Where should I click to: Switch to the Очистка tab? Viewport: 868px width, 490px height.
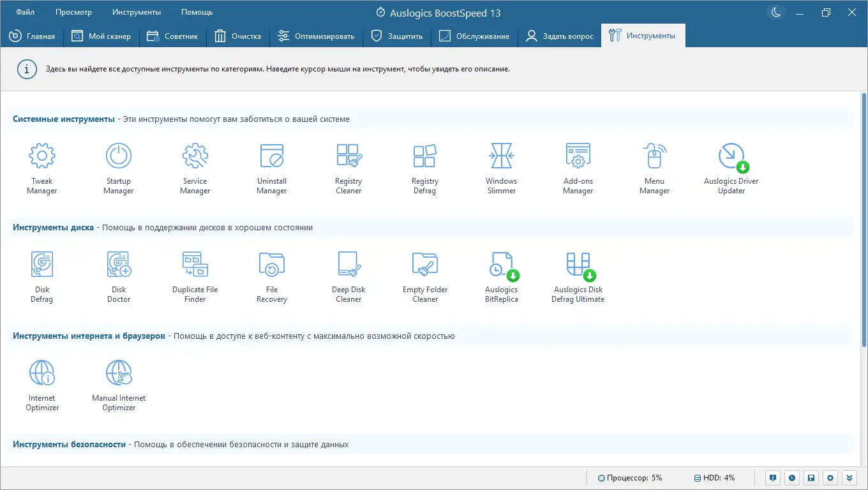tap(238, 36)
